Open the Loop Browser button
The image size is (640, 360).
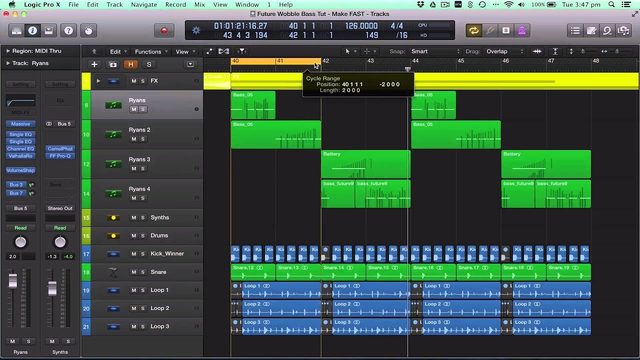tap(607, 31)
